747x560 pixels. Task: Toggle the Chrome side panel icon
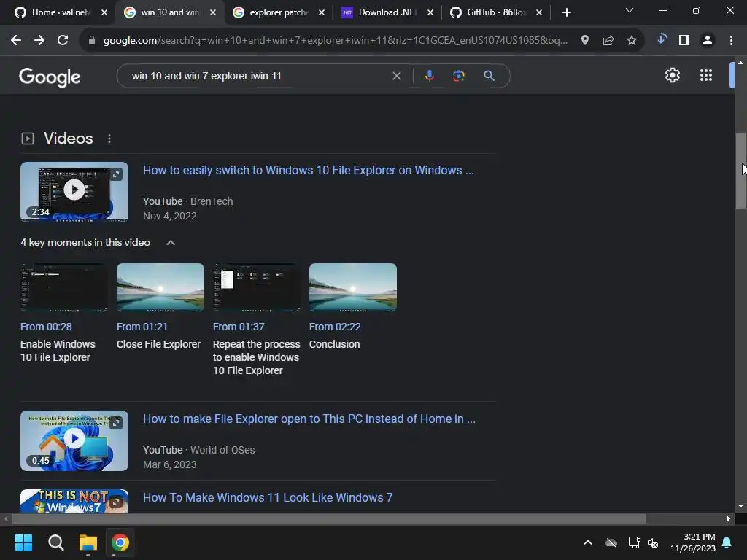(684, 41)
